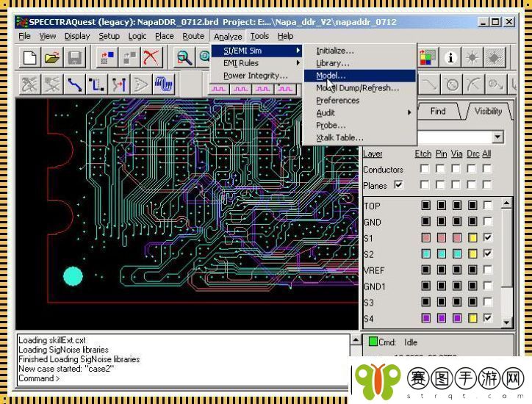Enable the GND layer All checkbox
Viewport: 532px width, 404px height.
tap(488, 222)
